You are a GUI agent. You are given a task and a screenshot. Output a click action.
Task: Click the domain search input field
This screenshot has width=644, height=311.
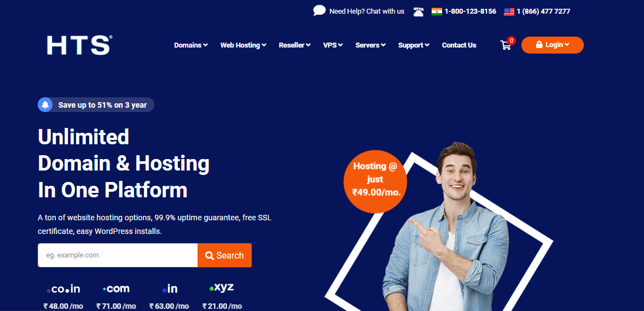click(x=118, y=255)
